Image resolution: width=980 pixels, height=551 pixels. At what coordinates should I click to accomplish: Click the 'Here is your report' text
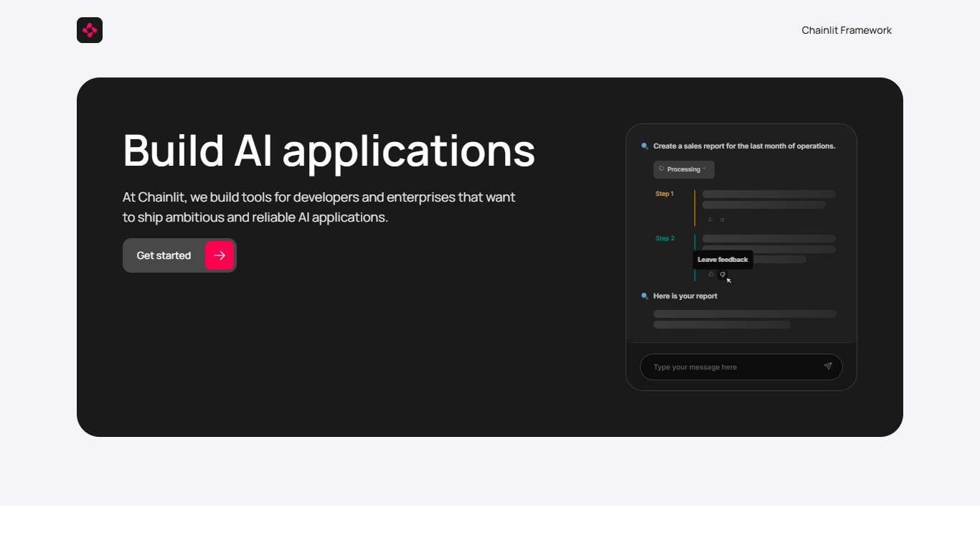click(685, 296)
